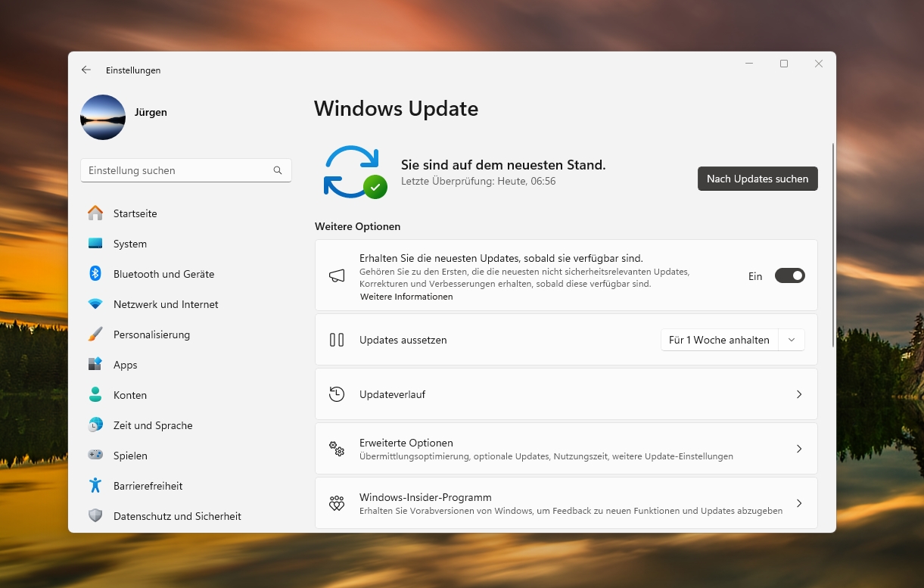Click 'Sie sind auf dem neuesten Stand.' text
Screen dimensions: 924x588
tap(503, 165)
